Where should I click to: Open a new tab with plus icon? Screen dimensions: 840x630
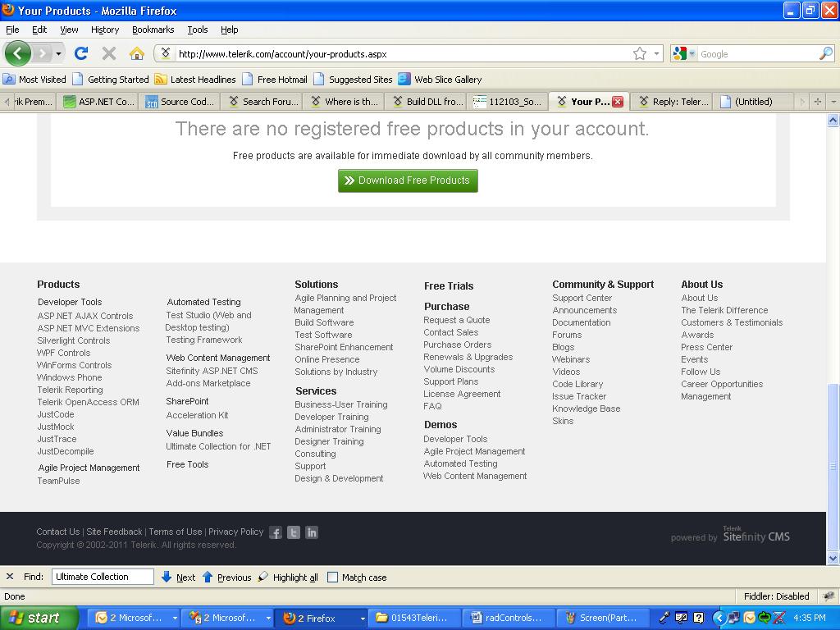[818, 102]
